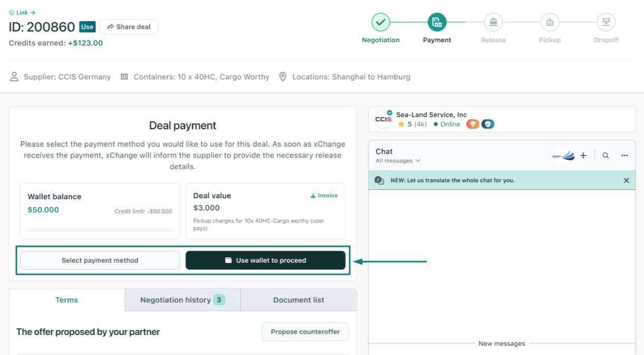
Task: Click the Propose counteroffer button
Action: coord(305,332)
